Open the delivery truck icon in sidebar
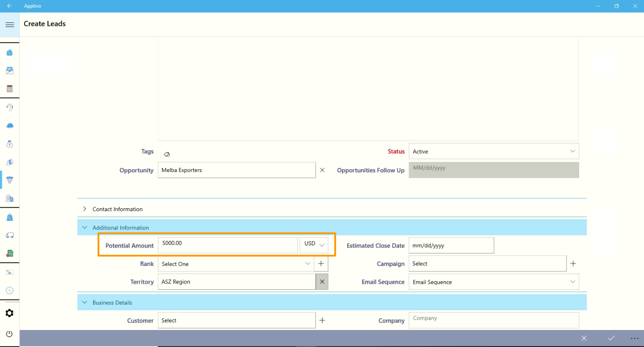644x347 pixels. 9,235
